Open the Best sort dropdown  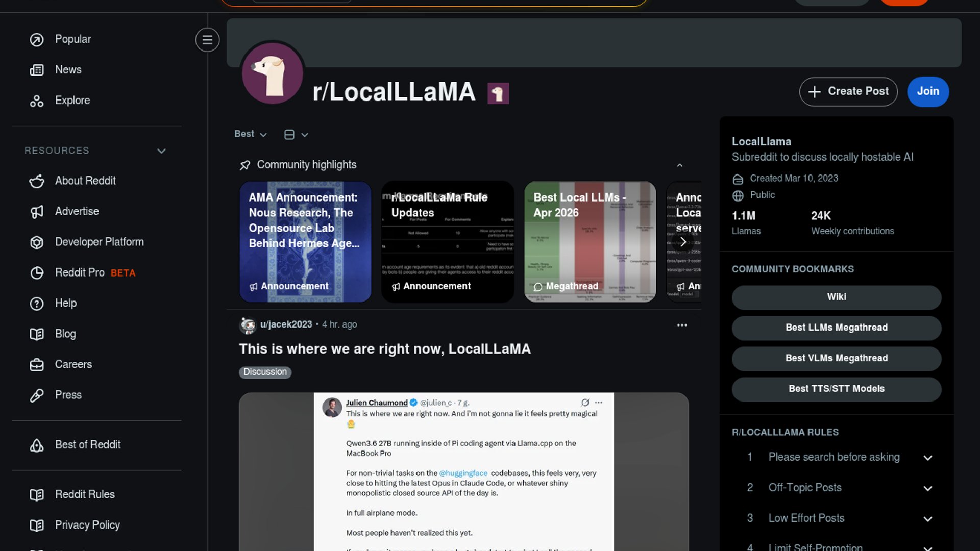[x=251, y=134]
